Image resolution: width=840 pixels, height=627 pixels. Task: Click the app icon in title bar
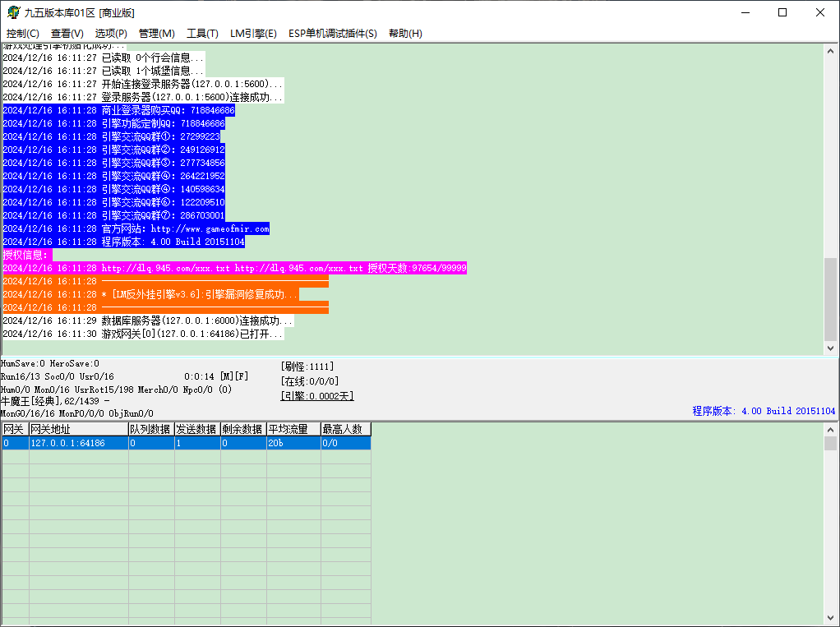pos(13,12)
